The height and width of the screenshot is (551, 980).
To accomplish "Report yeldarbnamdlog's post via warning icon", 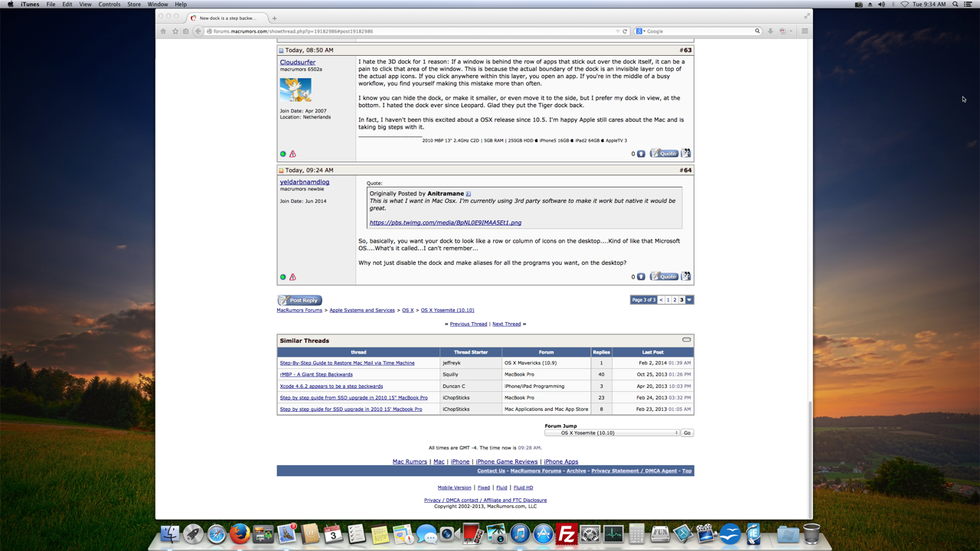I will coord(292,277).
